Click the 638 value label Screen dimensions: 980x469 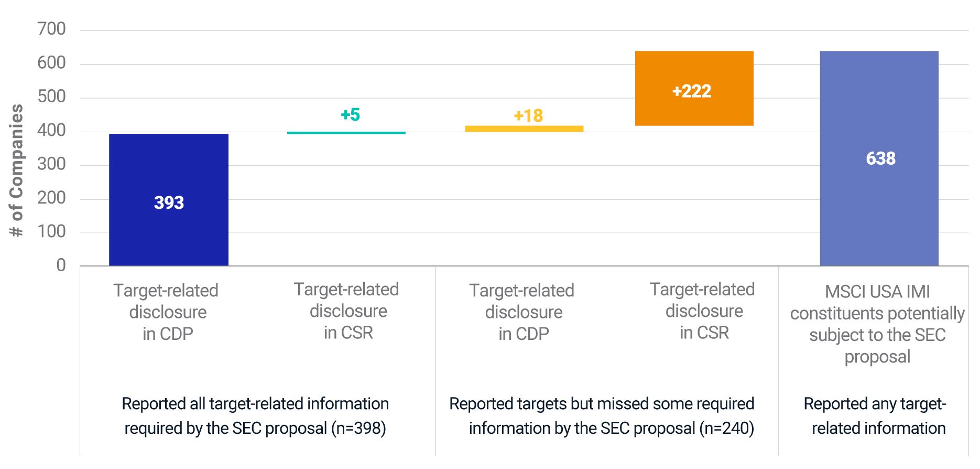tap(880, 158)
